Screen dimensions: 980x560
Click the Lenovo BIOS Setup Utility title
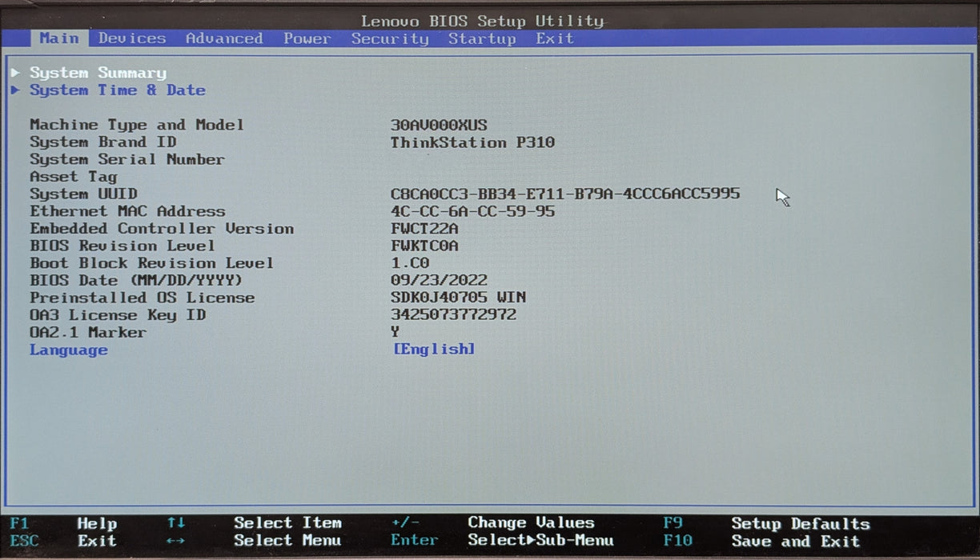pos(482,21)
